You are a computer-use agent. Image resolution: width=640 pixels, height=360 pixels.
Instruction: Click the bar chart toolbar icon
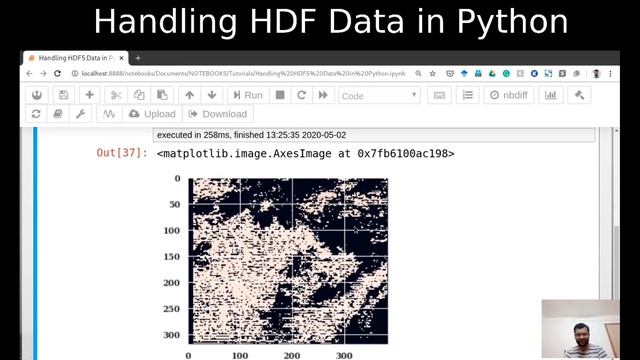(x=551, y=95)
